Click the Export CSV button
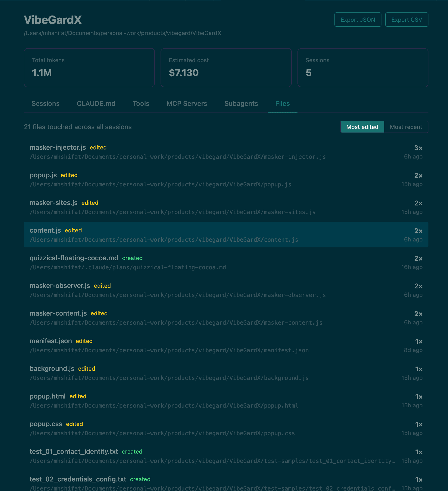The image size is (448, 491). [x=406, y=20]
